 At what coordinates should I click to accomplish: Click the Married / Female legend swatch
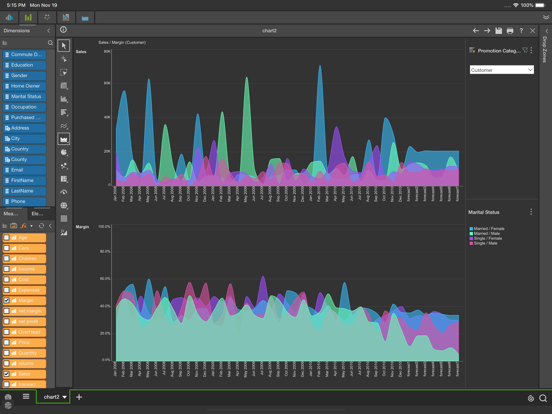coord(471,228)
